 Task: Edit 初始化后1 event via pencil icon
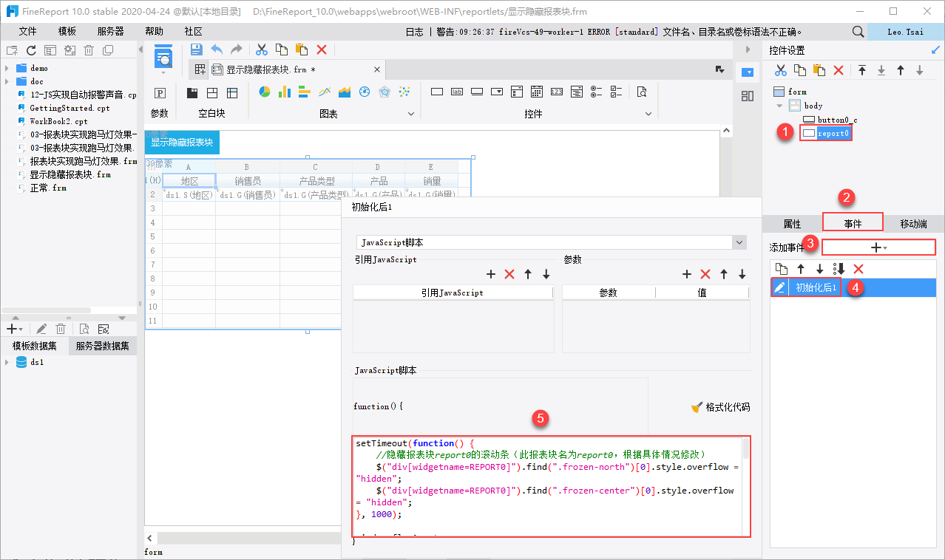(x=779, y=287)
